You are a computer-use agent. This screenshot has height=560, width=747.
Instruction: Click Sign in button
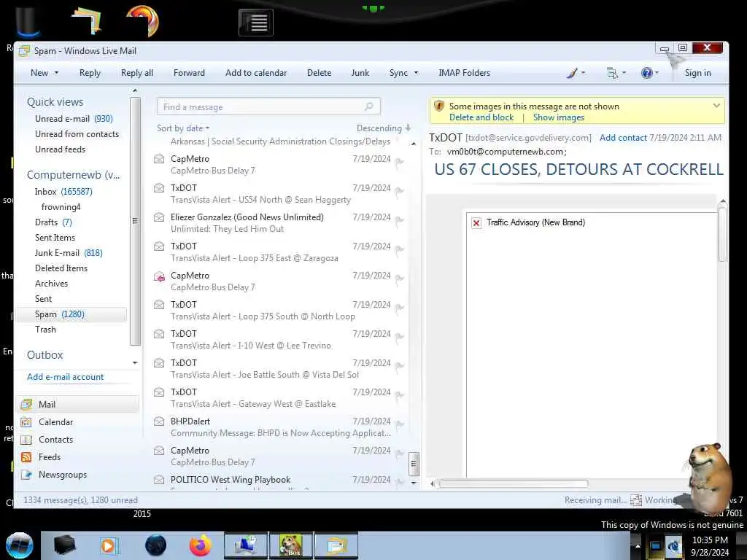[697, 73]
